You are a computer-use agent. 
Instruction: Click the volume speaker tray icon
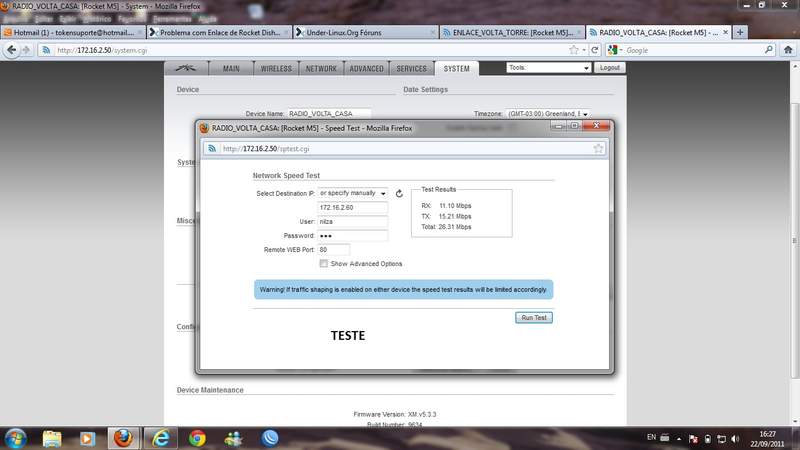click(x=735, y=439)
